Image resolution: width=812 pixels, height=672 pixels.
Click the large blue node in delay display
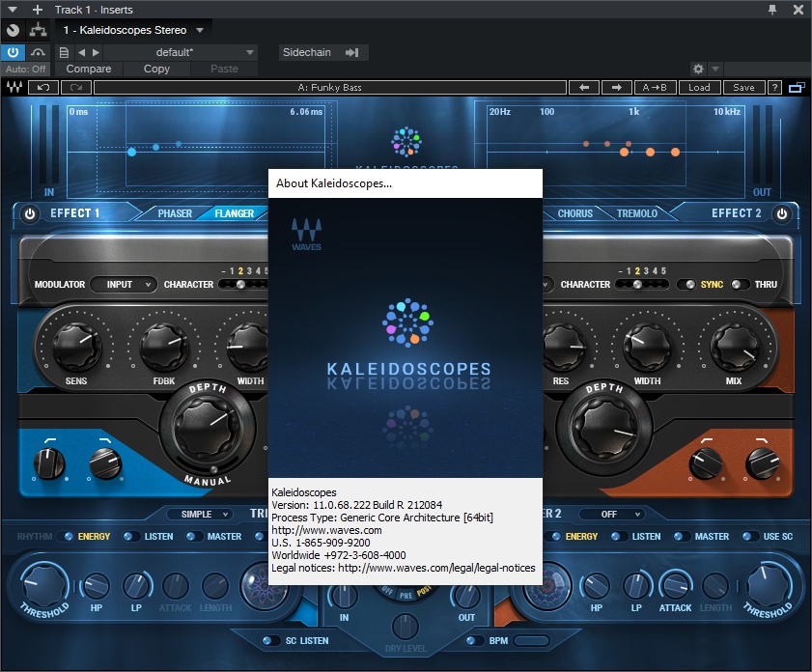(131, 152)
